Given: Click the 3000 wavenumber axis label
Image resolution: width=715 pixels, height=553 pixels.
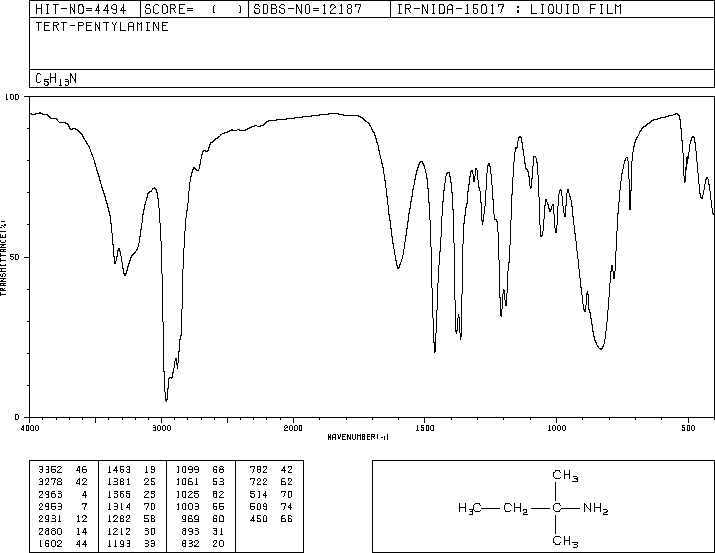Looking at the screenshot, I should tap(161, 428).
